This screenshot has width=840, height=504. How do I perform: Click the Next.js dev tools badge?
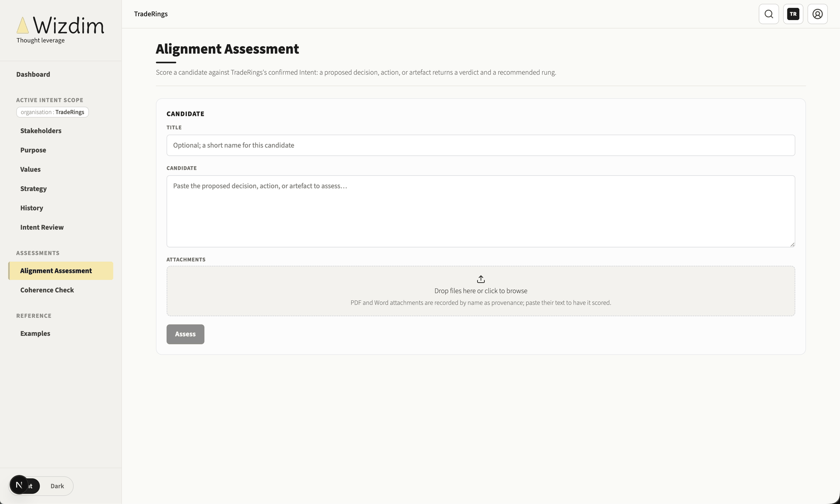point(19,485)
